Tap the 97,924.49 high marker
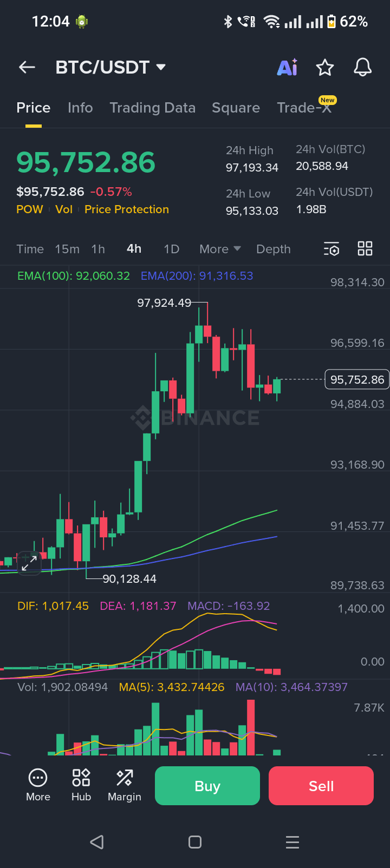Screen dimensions: 390x868 (164, 303)
